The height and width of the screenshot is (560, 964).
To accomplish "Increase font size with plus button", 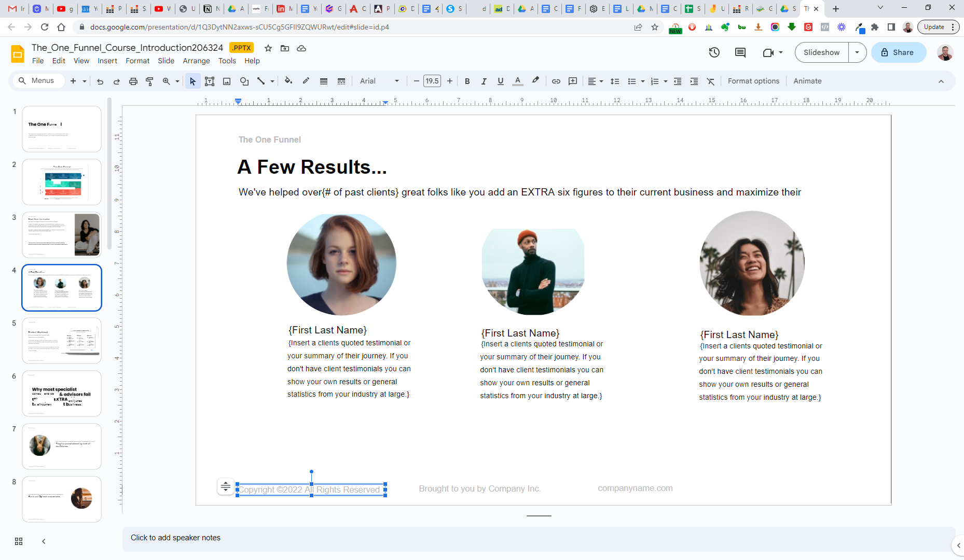I will point(449,81).
